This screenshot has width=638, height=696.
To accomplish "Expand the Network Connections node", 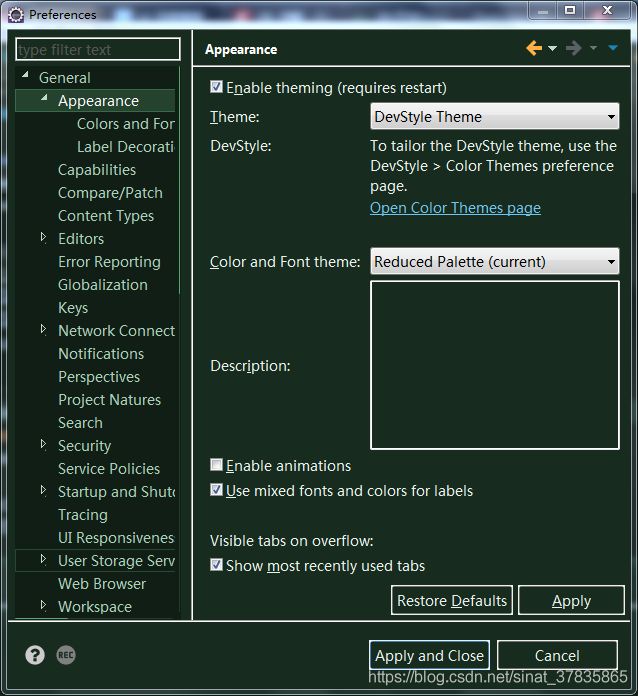I will (43, 329).
